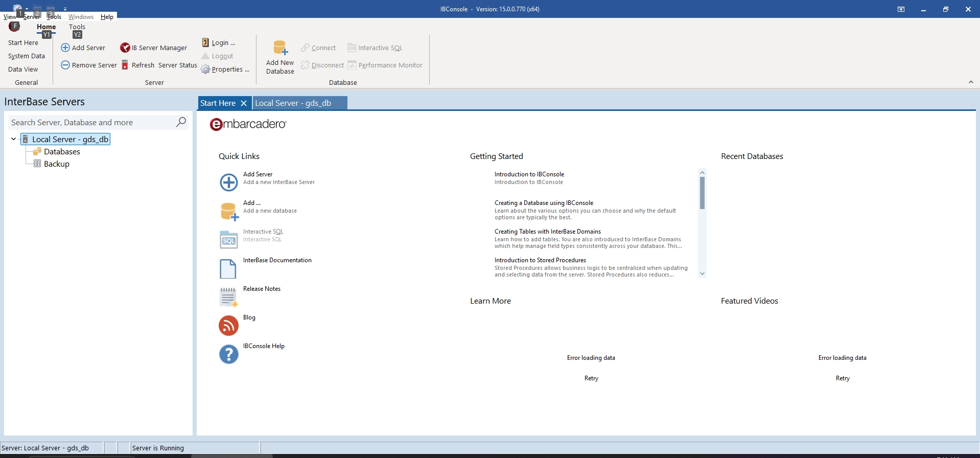The image size is (980, 458).
Task: Open server Properties gear icon
Action: [x=205, y=69]
